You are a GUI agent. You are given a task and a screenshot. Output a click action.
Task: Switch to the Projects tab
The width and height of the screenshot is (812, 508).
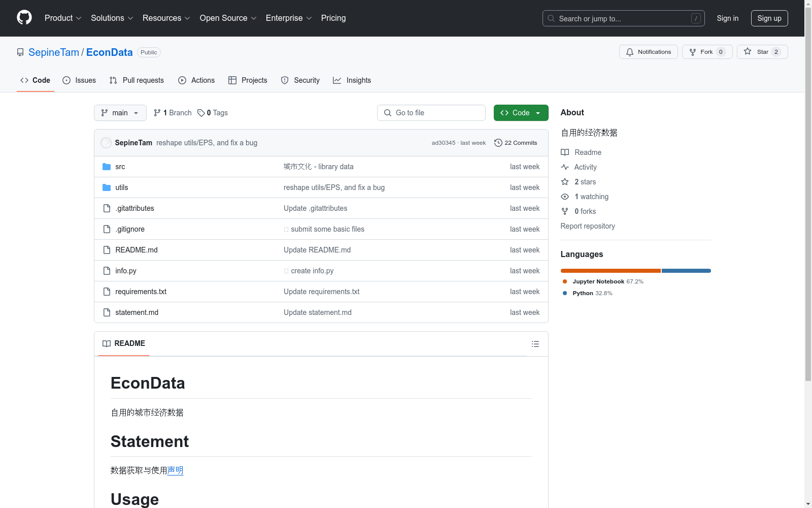(x=248, y=80)
